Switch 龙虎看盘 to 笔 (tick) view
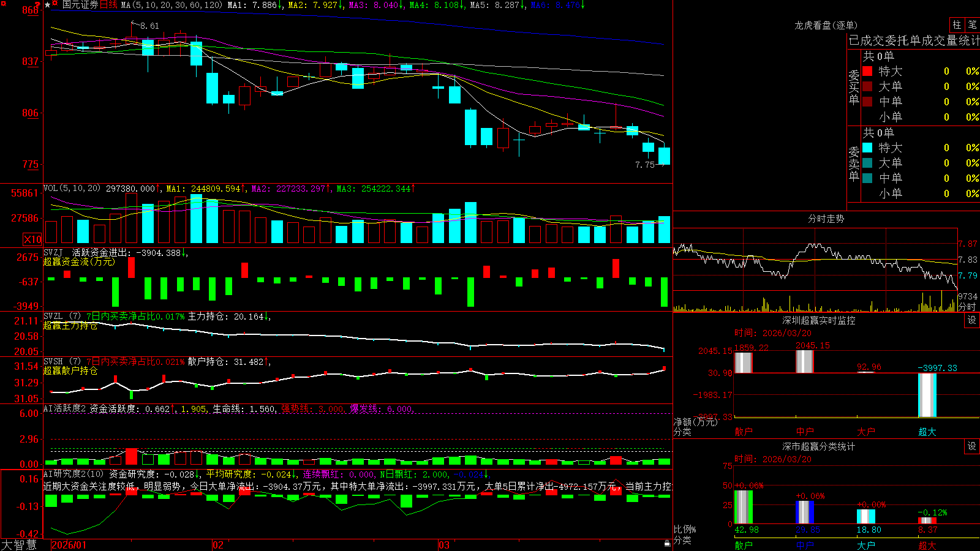The image size is (980, 551). pos(972,24)
